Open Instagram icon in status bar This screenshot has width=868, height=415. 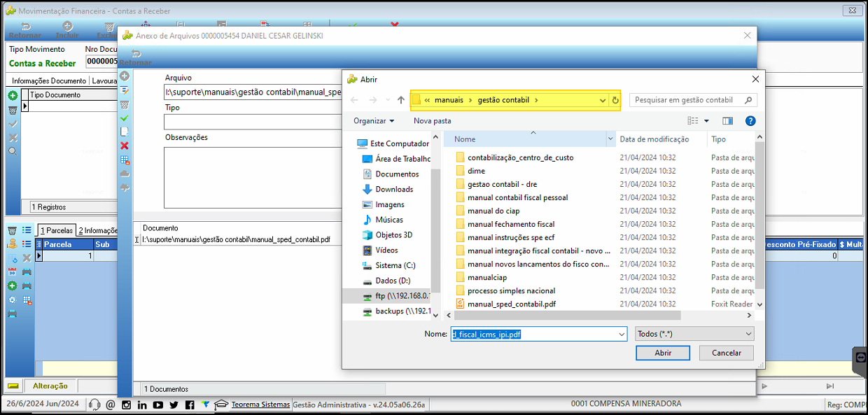[127, 405]
